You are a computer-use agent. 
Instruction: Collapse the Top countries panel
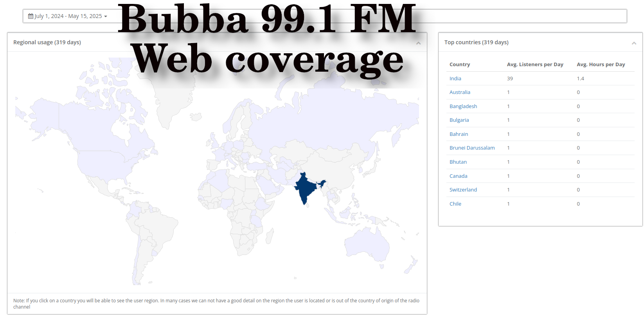tap(634, 43)
